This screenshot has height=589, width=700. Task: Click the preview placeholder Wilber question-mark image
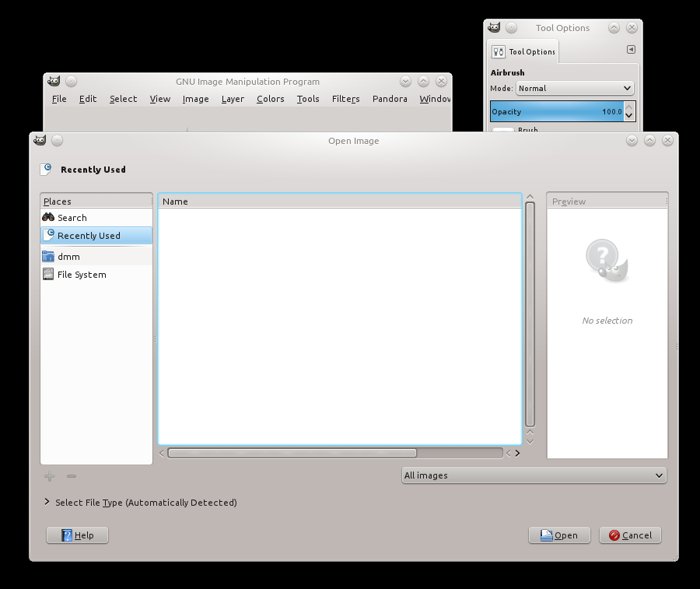[607, 261]
